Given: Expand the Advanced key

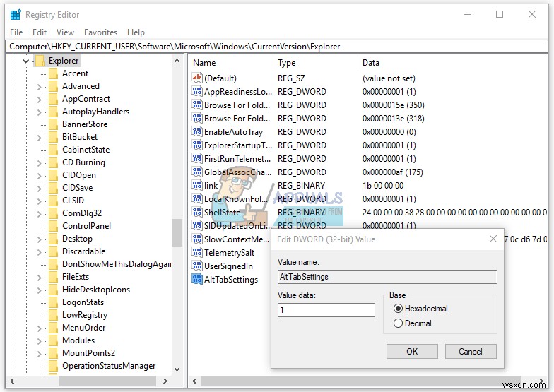Looking at the screenshot, I should click(x=40, y=86).
